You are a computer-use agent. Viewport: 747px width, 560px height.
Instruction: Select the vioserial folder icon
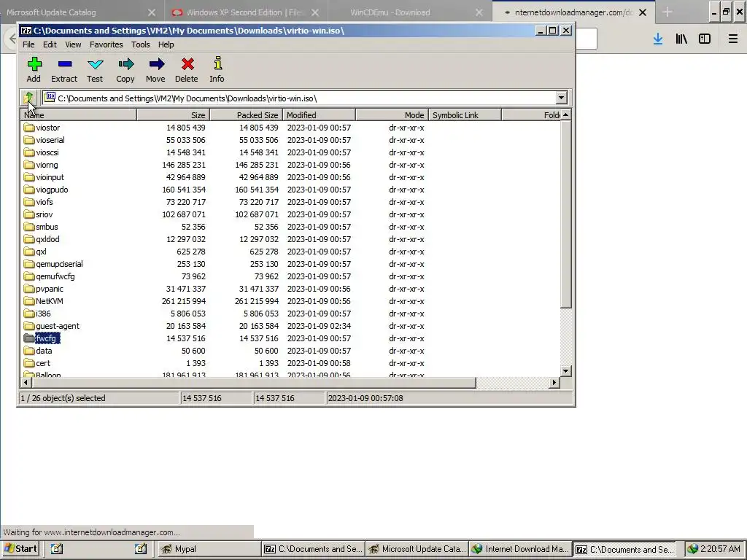tap(29, 140)
